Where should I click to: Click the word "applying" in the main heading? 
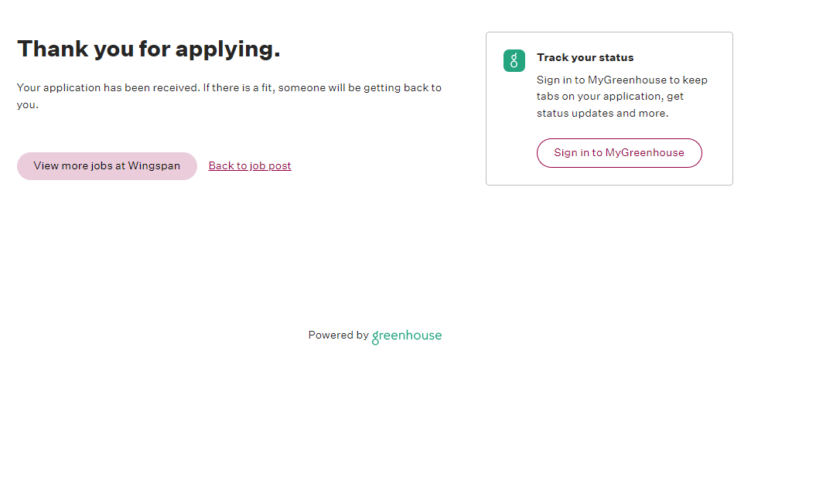[227, 49]
